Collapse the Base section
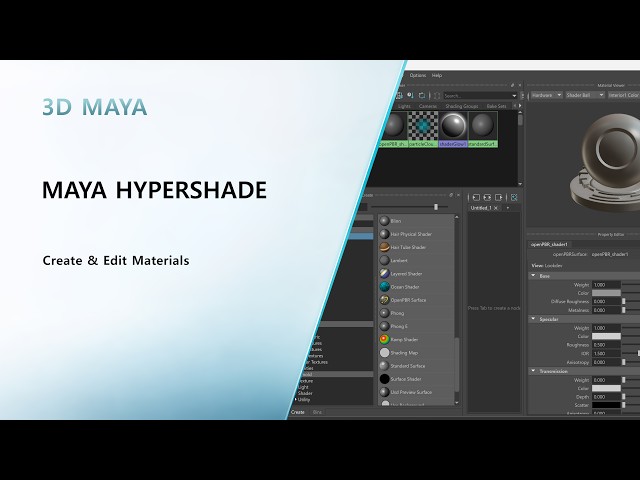The height and width of the screenshot is (480, 640). point(533,276)
